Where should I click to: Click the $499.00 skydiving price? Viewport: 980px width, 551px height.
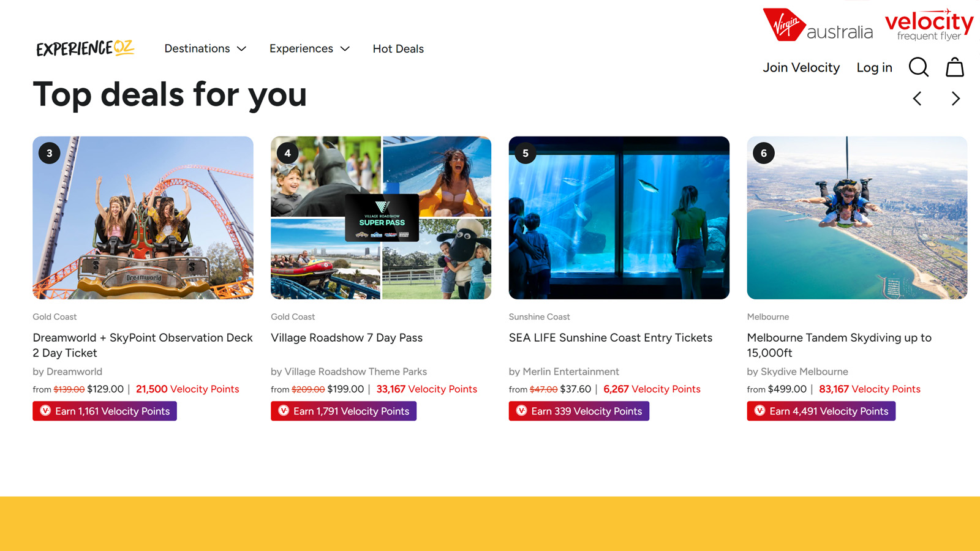tap(788, 389)
